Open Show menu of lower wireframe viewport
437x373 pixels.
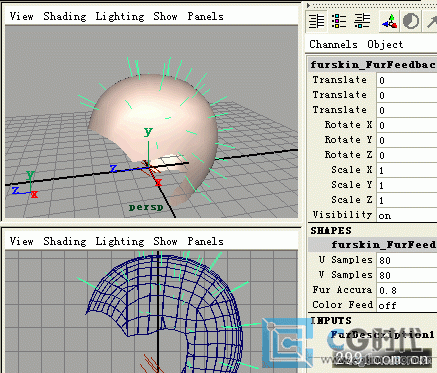[x=165, y=241]
